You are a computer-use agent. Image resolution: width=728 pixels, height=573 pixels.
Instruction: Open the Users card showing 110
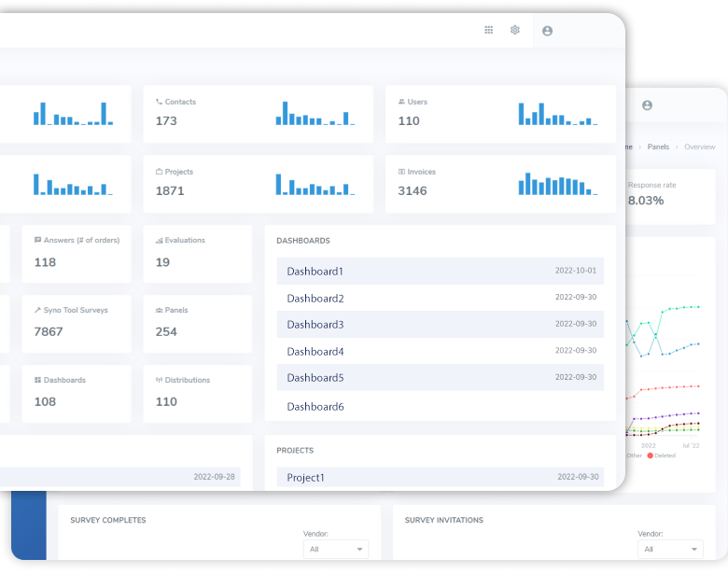(500, 114)
